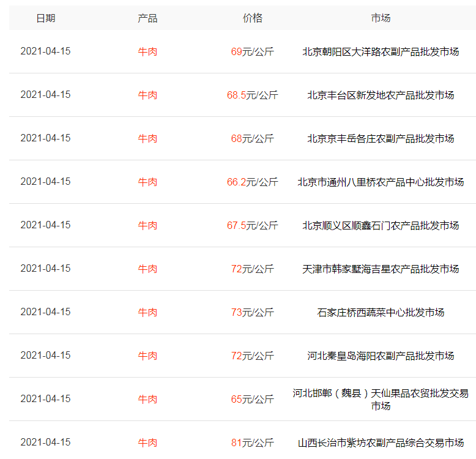This screenshot has width=476, height=459.
Task: Click market 天津市韩家墅海吉星农产品批发市场
Action: tap(381, 269)
